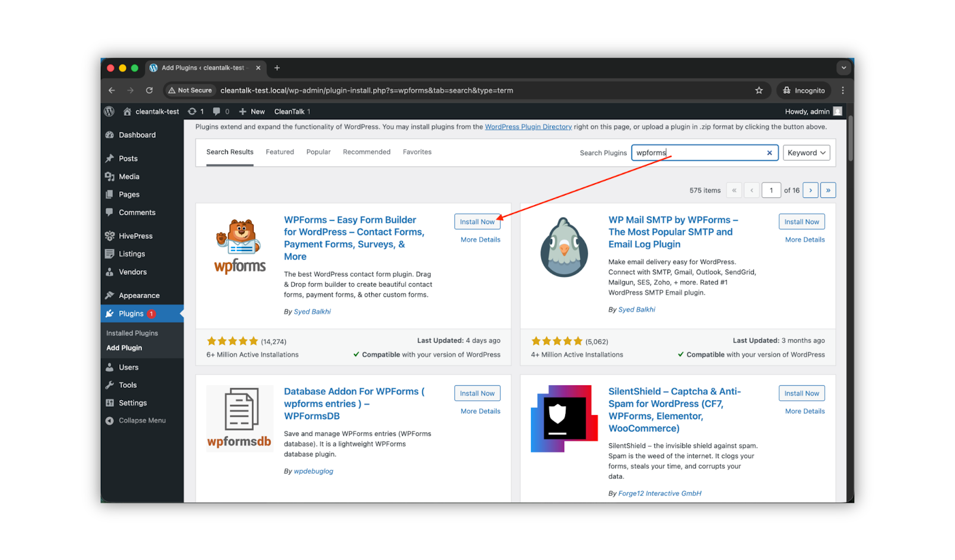Open the WordPress logo menu in admin bar
The image size is (955, 560).
109,112
